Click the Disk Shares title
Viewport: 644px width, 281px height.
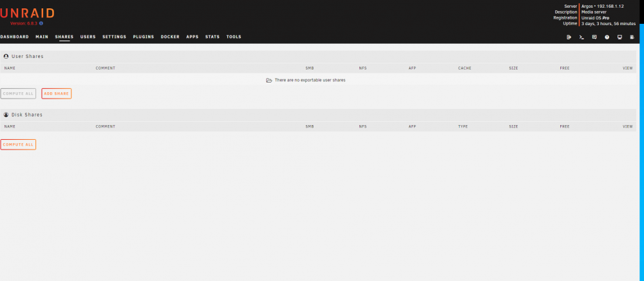(27, 115)
